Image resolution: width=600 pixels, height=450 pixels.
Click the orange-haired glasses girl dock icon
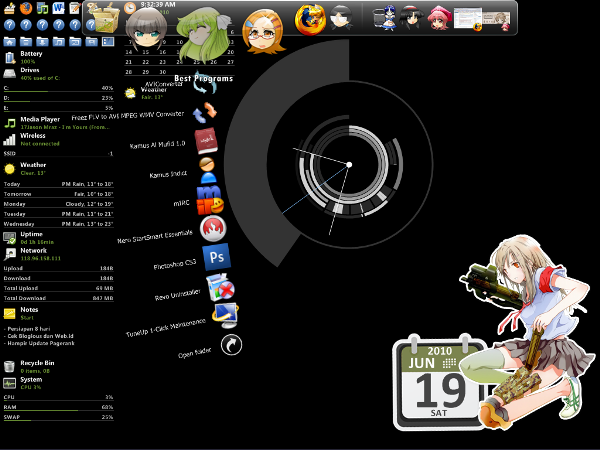pos(263,31)
